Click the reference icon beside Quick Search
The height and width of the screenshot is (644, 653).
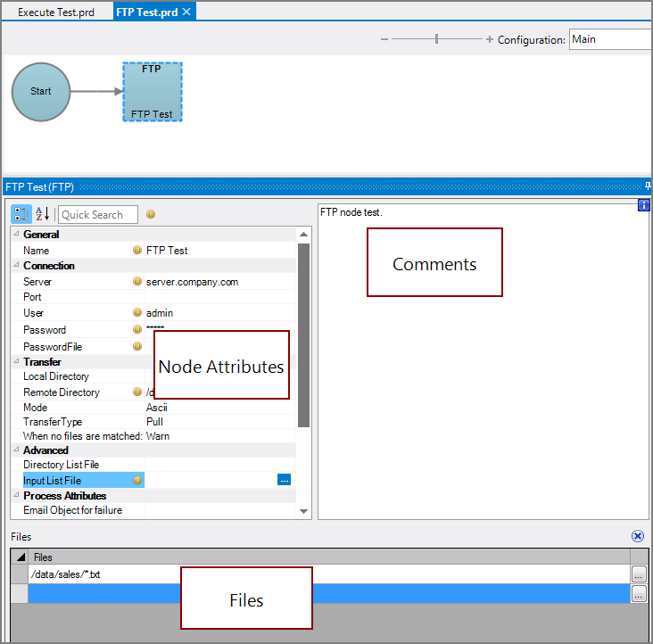pyautogui.click(x=151, y=214)
